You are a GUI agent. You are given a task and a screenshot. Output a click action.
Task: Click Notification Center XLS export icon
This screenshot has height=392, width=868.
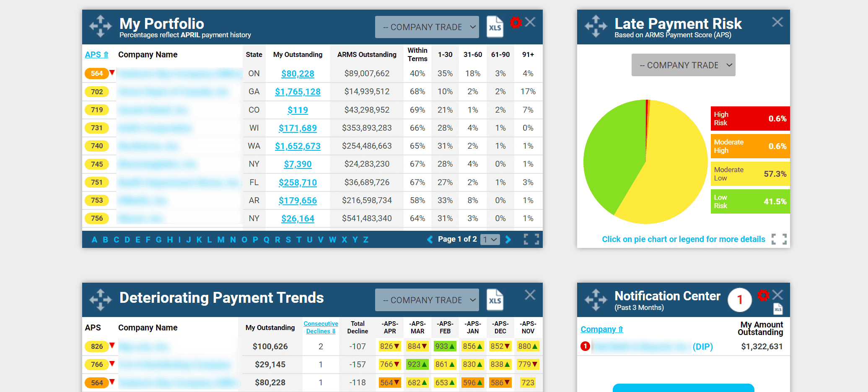(x=778, y=309)
